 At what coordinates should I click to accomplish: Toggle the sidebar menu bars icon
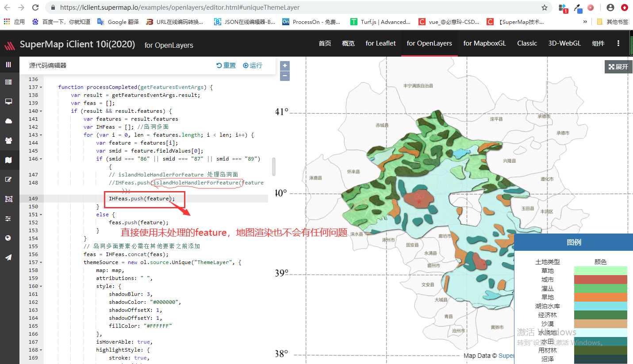[8, 65]
